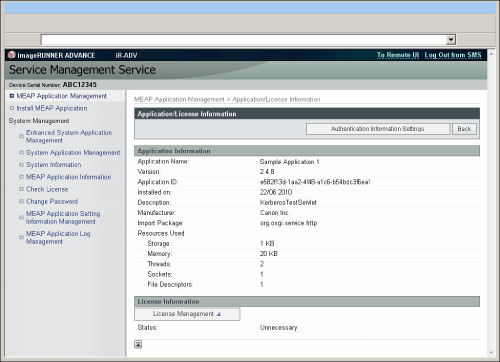Viewport: 500px width, 362px height.
Task: Select Enhanced System Application Management
Action: click(x=69, y=136)
